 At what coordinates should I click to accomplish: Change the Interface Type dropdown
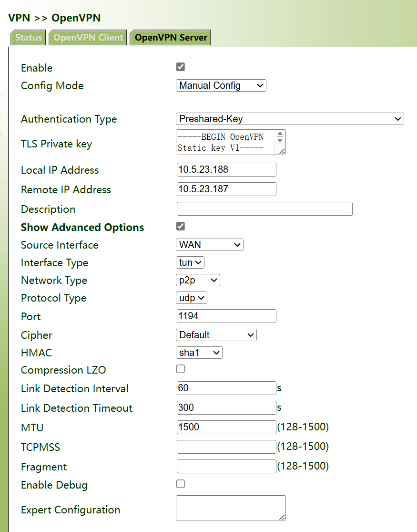(190, 262)
